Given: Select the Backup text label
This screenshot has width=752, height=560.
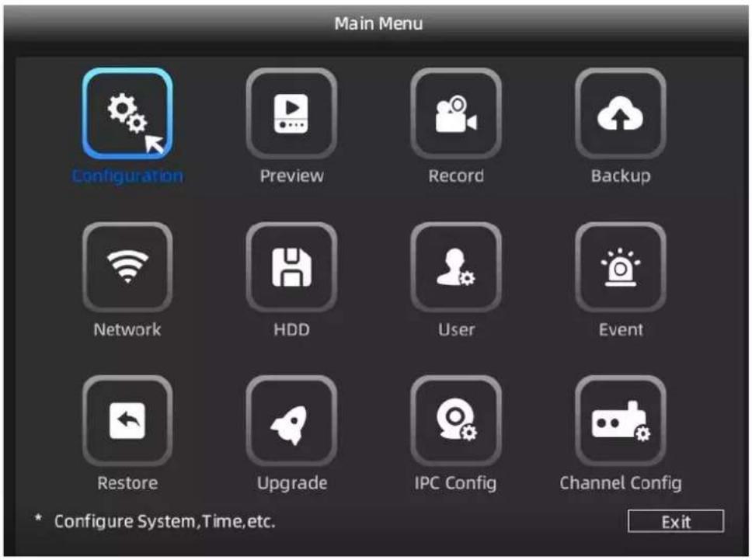Looking at the screenshot, I should pos(621,176).
